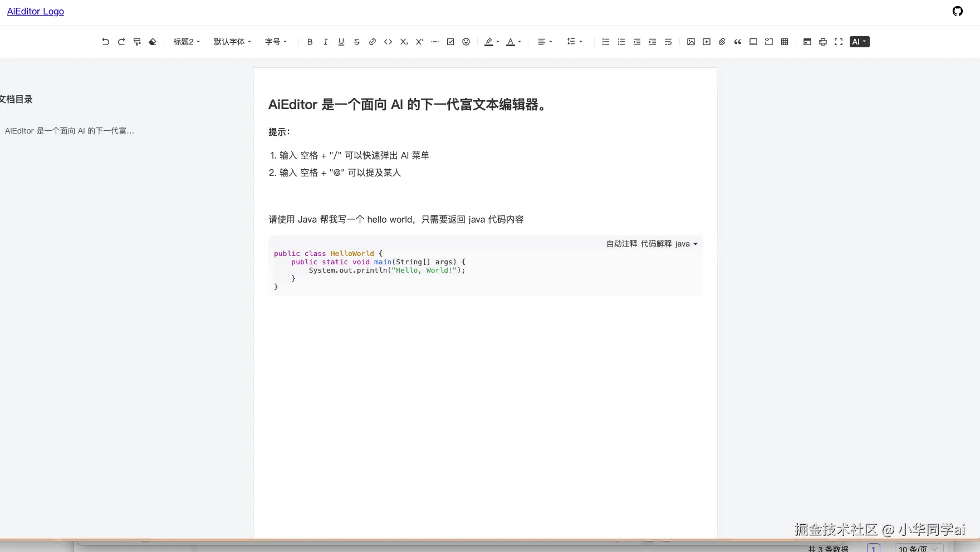Redo the last undone edit
This screenshot has width=980, height=552.
tap(121, 42)
